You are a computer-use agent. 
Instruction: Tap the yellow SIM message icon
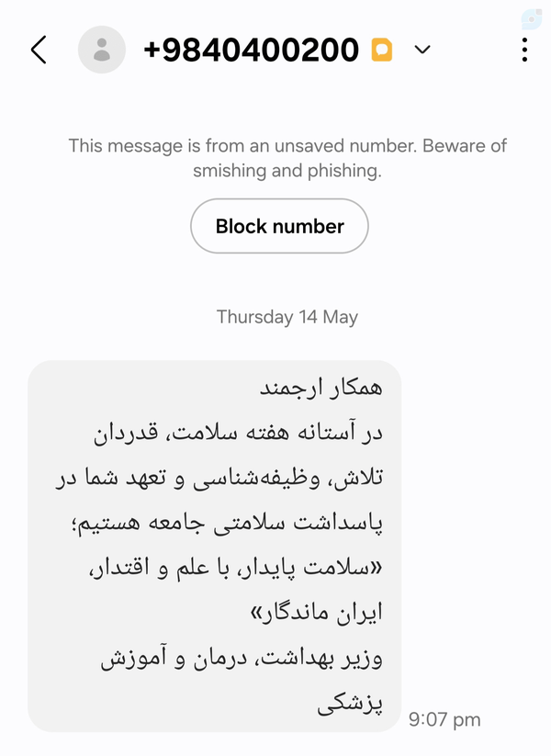[x=382, y=50]
